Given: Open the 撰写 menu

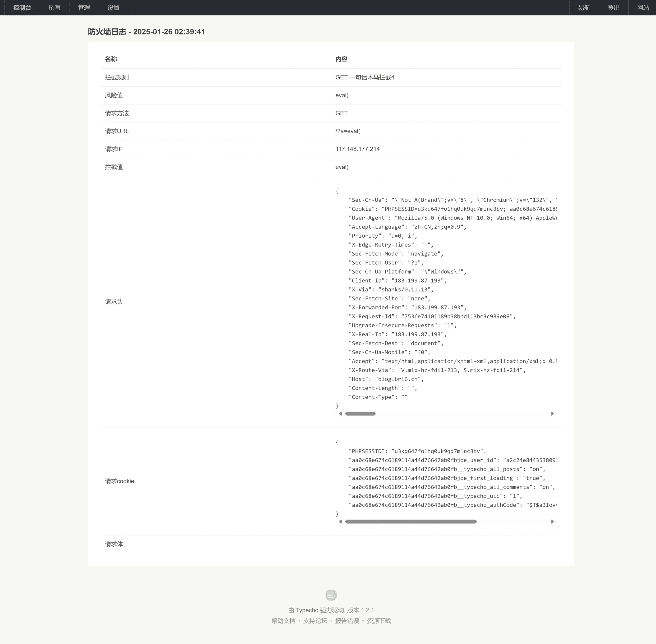Looking at the screenshot, I should (55, 7).
